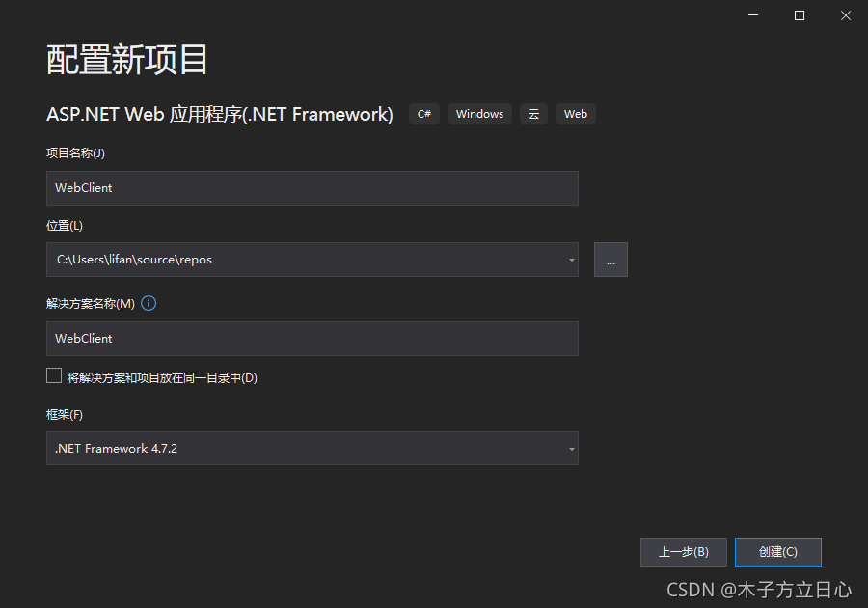Open the 框架 framework dropdown
This screenshot has height=608, width=868.
(571, 448)
